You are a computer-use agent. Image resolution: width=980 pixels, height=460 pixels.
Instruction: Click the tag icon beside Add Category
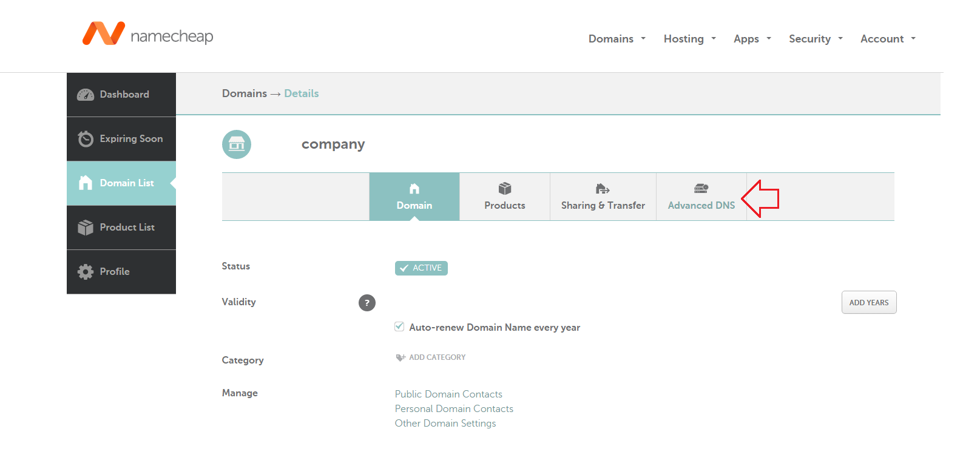pyautogui.click(x=400, y=357)
